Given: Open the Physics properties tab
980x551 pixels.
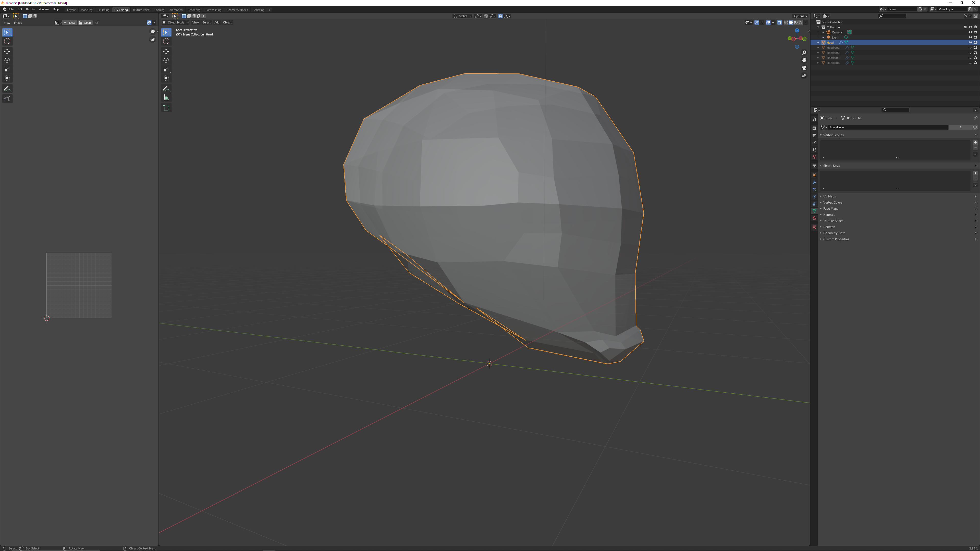Looking at the screenshot, I should pos(814,197).
